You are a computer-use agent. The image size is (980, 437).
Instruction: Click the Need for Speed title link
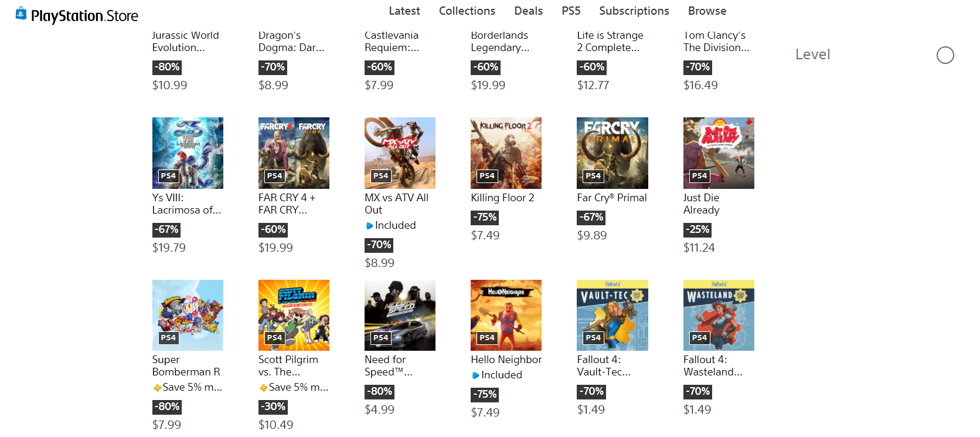pyautogui.click(x=388, y=366)
